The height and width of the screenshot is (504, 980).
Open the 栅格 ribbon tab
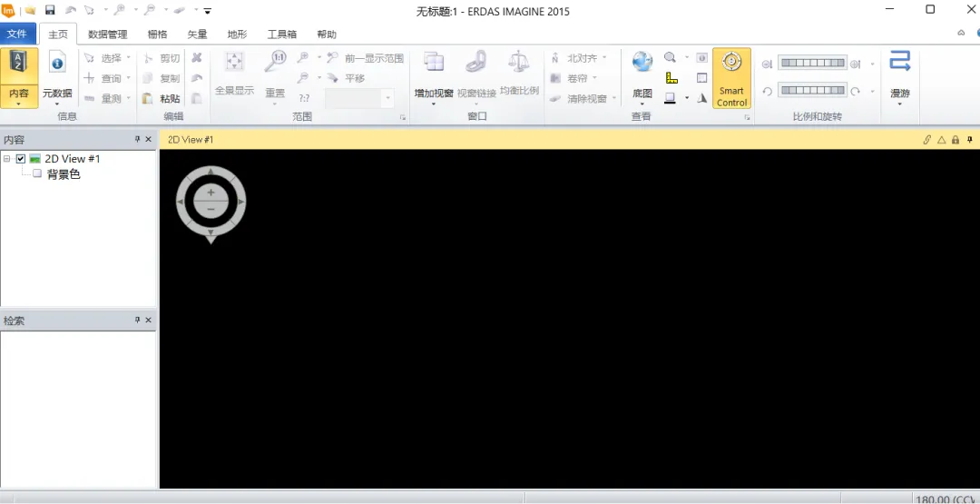click(158, 35)
